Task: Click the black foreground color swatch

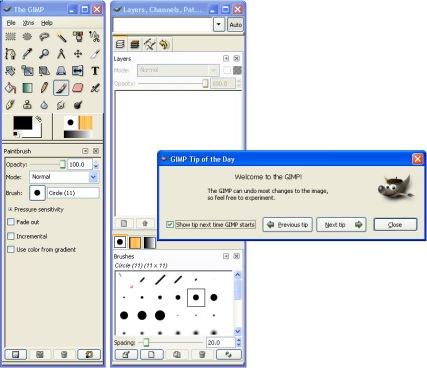Action: (23, 123)
